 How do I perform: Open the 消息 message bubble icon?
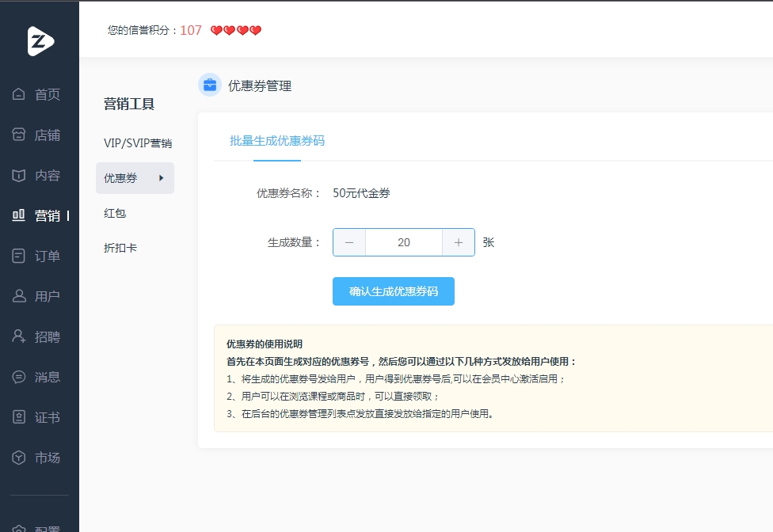19,377
